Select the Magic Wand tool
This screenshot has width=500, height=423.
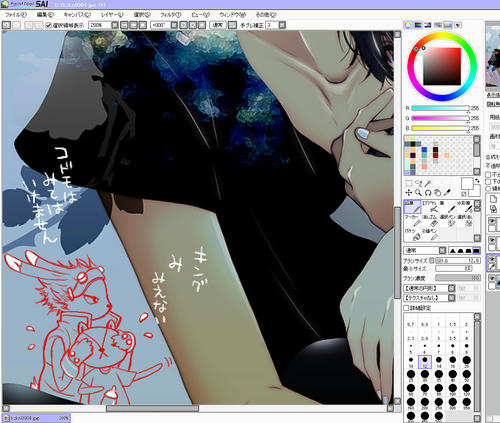[x=428, y=183]
